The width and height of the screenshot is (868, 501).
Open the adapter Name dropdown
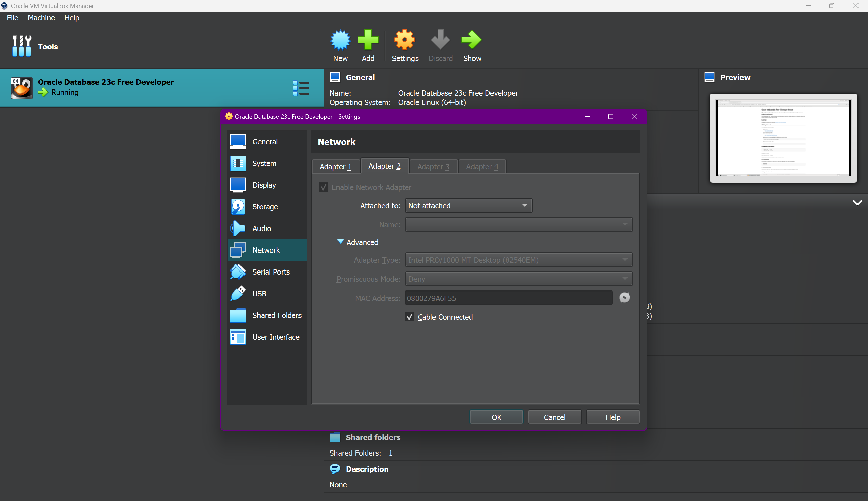coord(519,225)
